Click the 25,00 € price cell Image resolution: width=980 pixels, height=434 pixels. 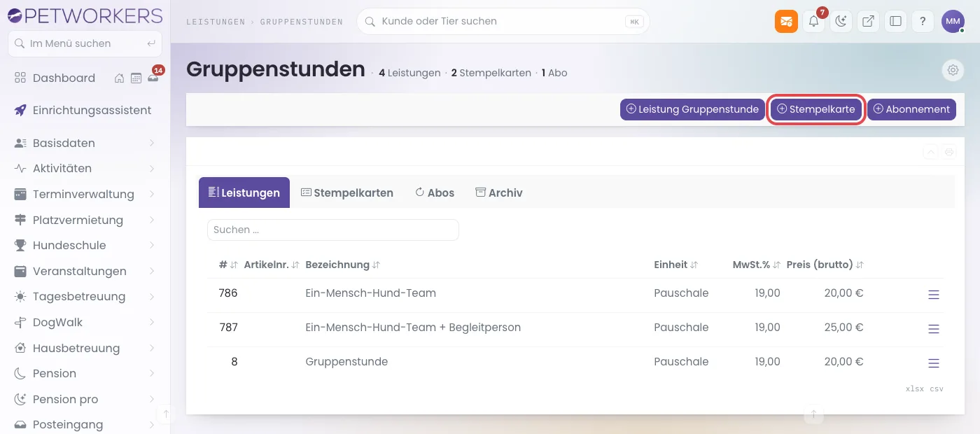[843, 327]
